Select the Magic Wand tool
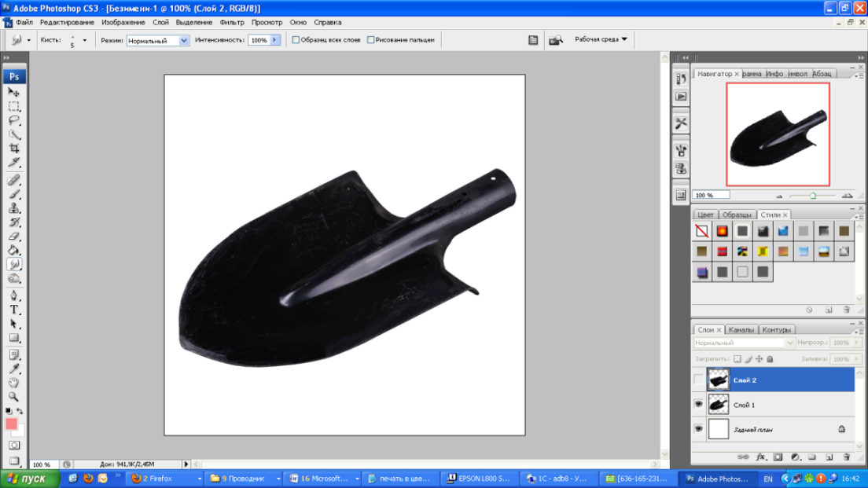This screenshot has height=488, width=868. pos(14,134)
